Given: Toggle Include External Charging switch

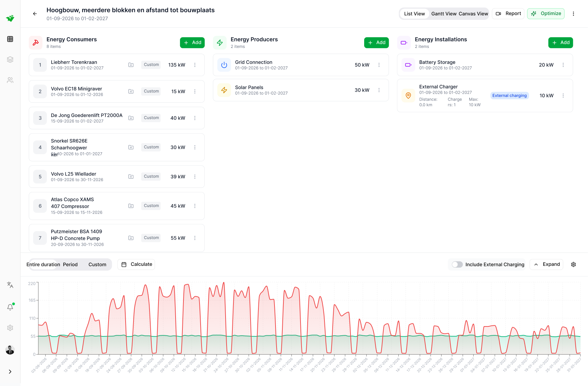Looking at the screenshot, I should (457, 265).
